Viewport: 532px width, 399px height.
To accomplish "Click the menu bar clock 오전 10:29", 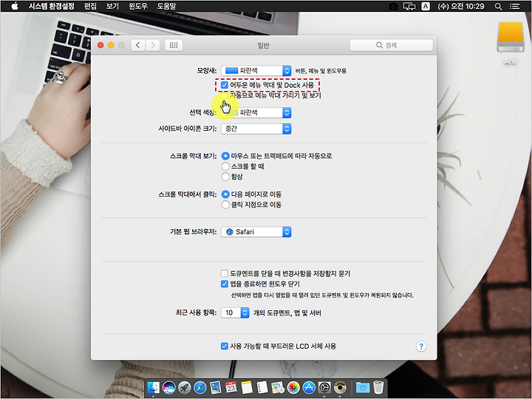I will (461, 6).
